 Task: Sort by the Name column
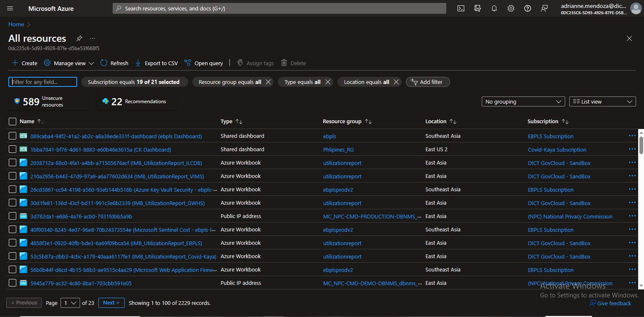[x=32, y=122]
